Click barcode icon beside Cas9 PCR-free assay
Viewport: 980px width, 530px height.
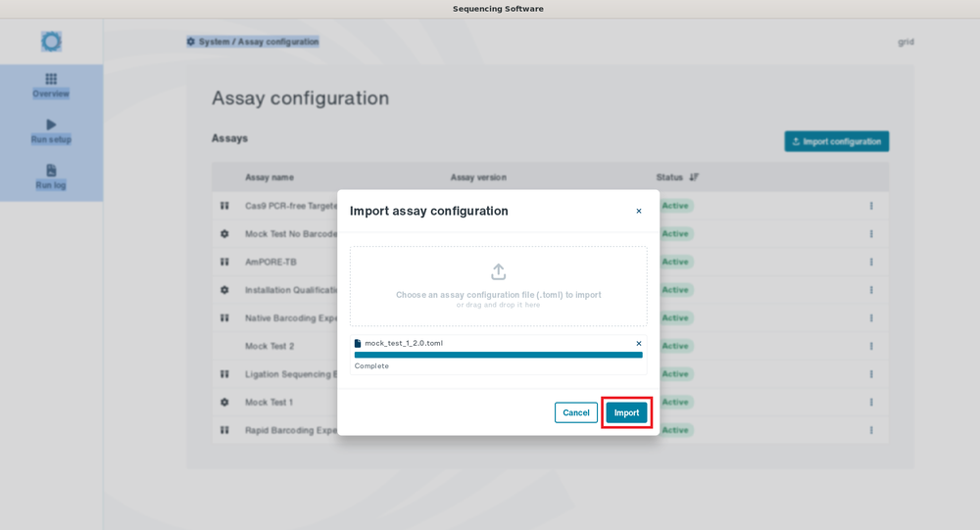coord(224,206)
